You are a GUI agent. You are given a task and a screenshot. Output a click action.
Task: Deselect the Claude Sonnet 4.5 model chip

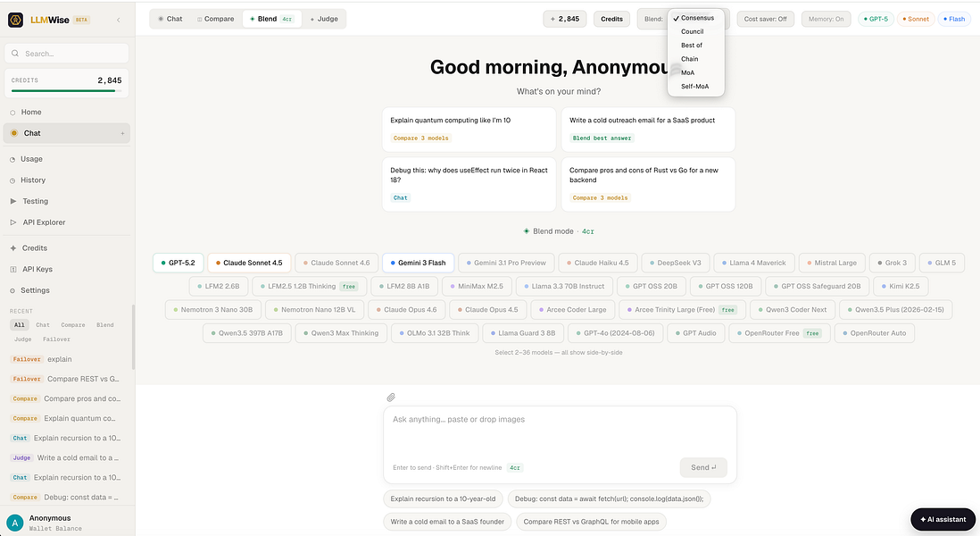[x=249, y=263]
